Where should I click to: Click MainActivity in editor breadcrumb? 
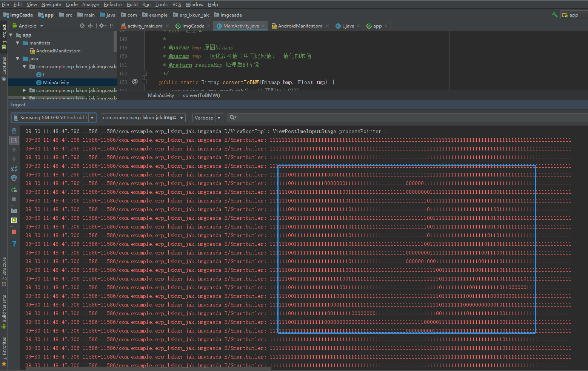pyautogui.click(x=161, y=95)
